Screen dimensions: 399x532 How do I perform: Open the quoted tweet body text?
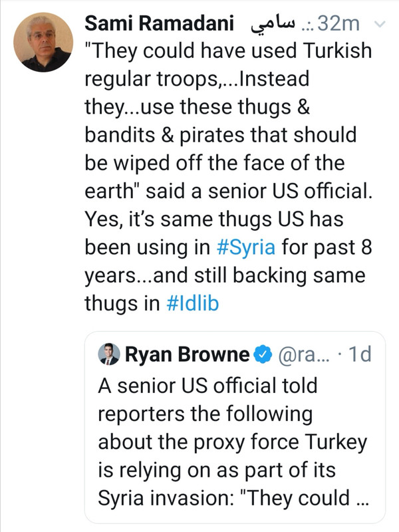pyautogui.click(x=233, y=442)
